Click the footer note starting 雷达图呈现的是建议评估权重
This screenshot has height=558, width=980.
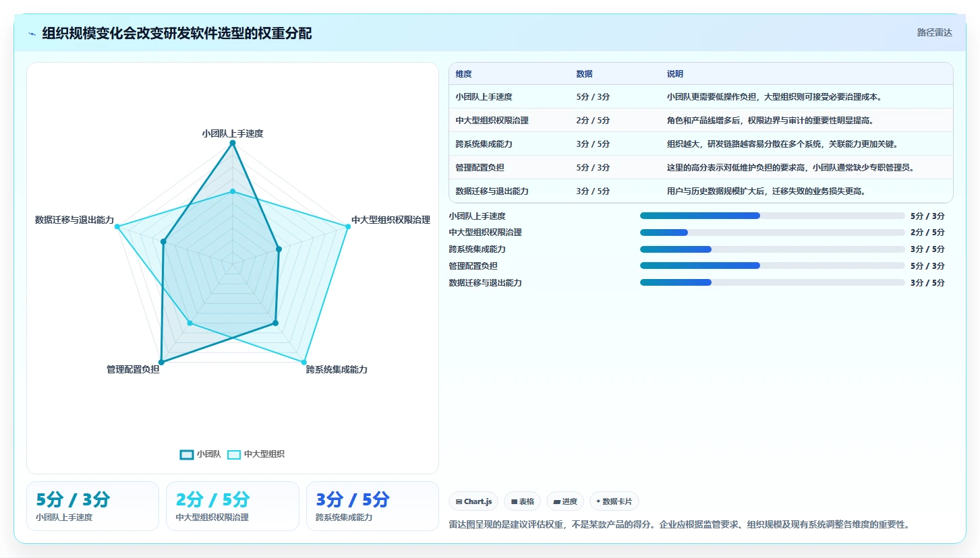(679, 524)
